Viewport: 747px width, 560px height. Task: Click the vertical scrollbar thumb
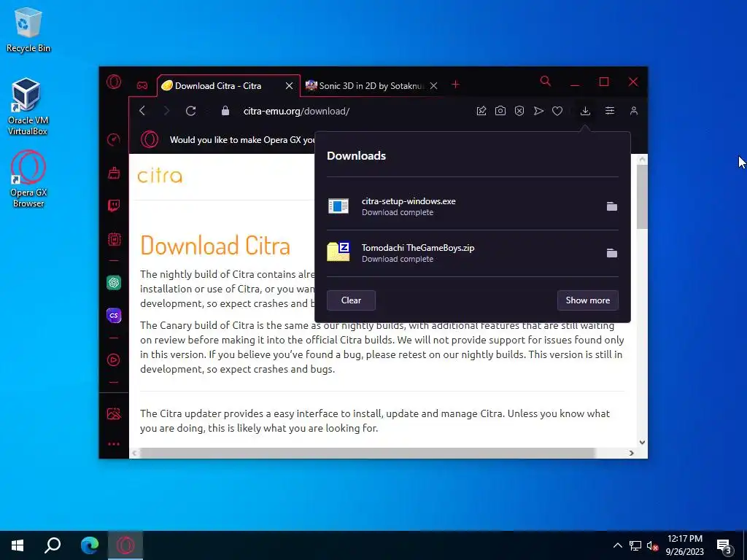(x=642, y=196)
